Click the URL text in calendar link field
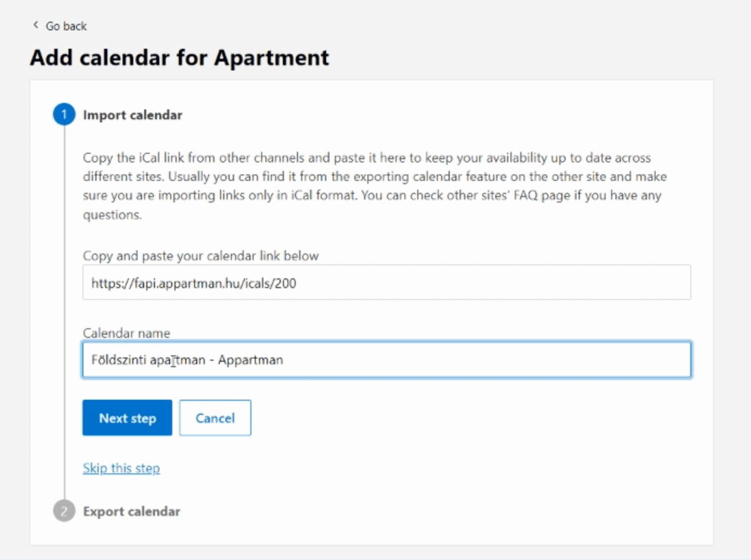This screenshot has width=751, height=560. (193, 283)
